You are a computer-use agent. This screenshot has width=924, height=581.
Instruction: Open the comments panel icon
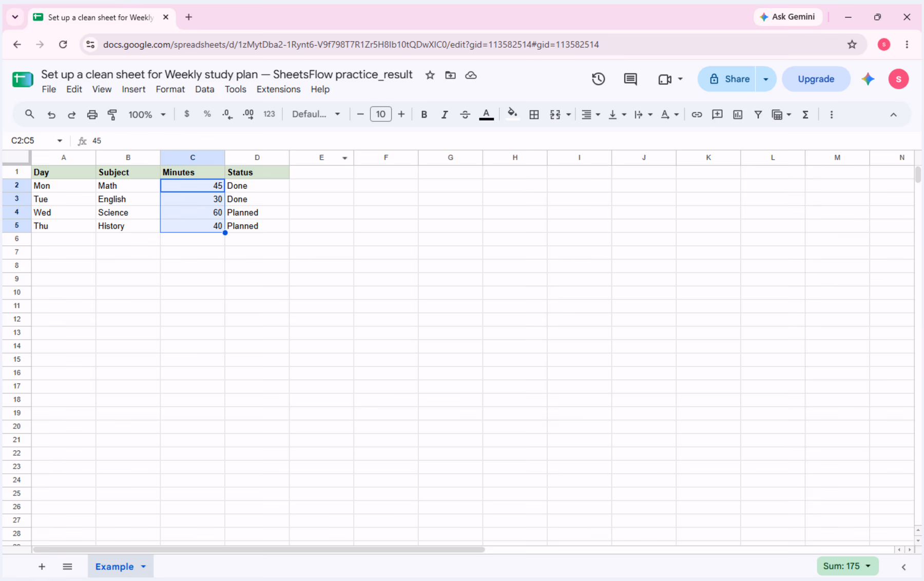click(630, 79)
